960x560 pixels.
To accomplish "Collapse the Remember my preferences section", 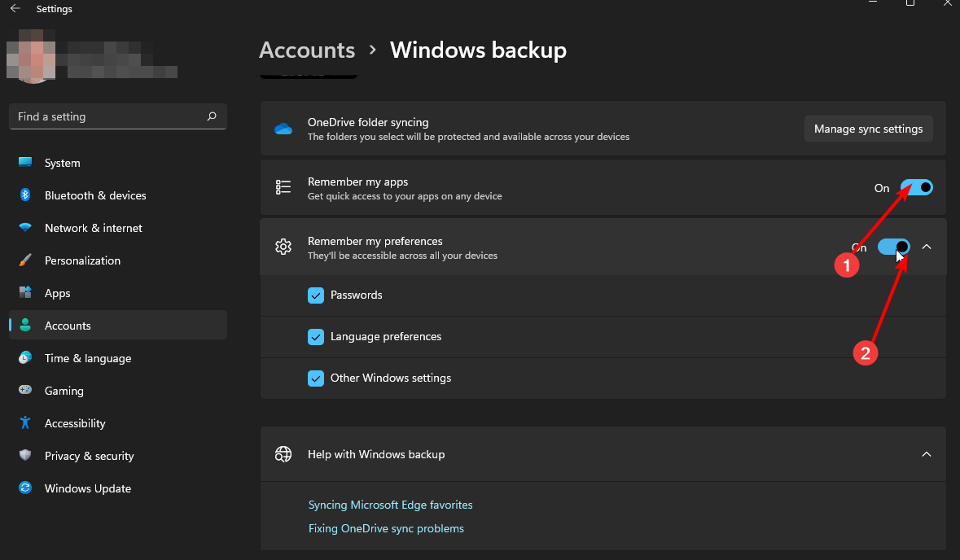I will 927,246.
